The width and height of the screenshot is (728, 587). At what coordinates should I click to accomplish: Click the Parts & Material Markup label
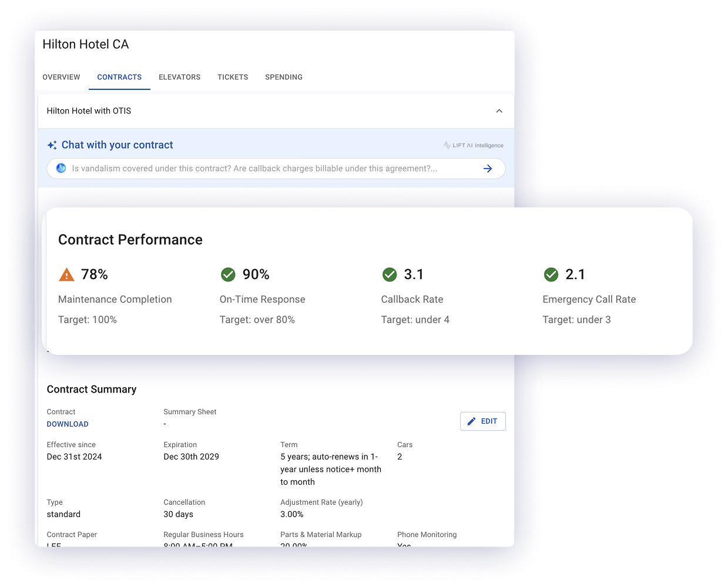click(x=321, y=535)
